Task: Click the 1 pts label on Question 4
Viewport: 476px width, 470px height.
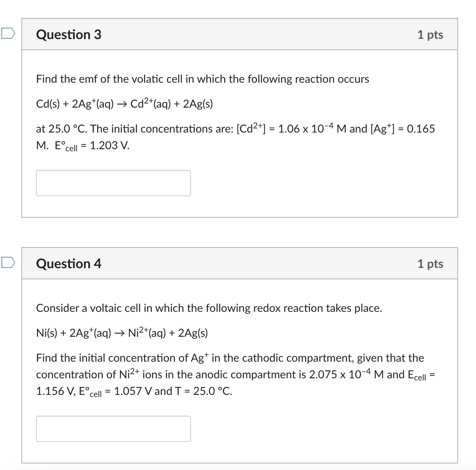Action: [x=431, y=263]
